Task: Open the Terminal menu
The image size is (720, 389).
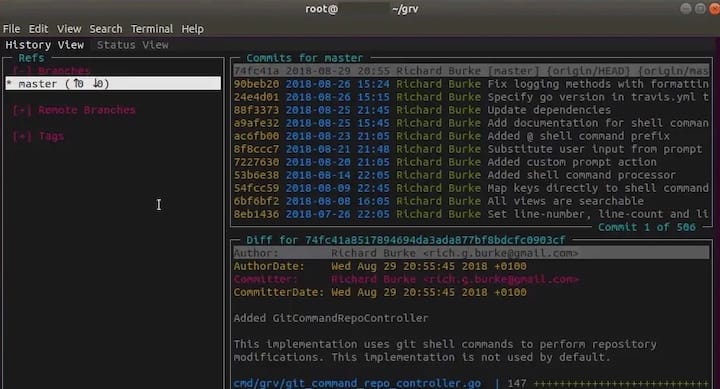Action: 152,29
